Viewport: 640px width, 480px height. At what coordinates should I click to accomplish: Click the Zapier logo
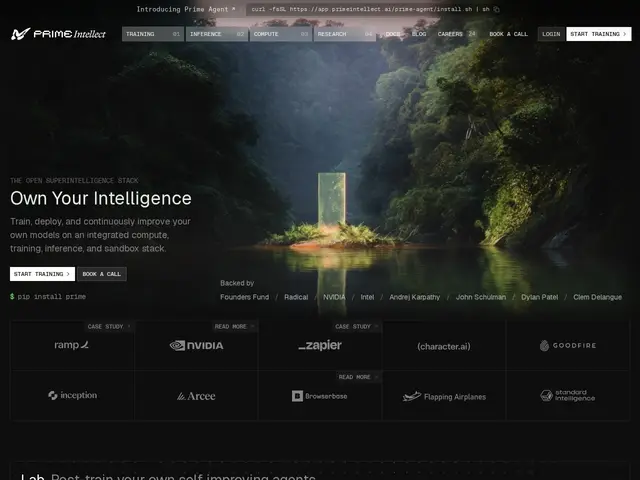coord(320,345)
